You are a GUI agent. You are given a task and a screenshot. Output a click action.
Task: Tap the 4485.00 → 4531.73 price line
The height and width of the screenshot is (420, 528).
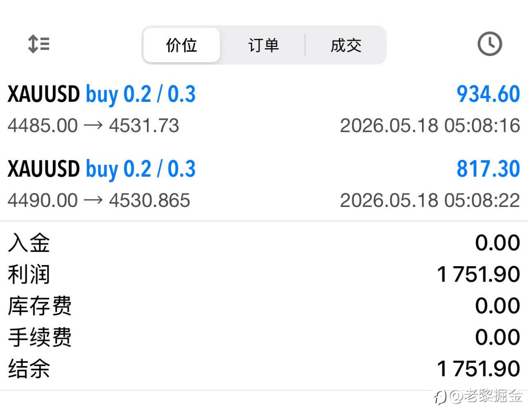pyautogui.click(x=93, y=126)
